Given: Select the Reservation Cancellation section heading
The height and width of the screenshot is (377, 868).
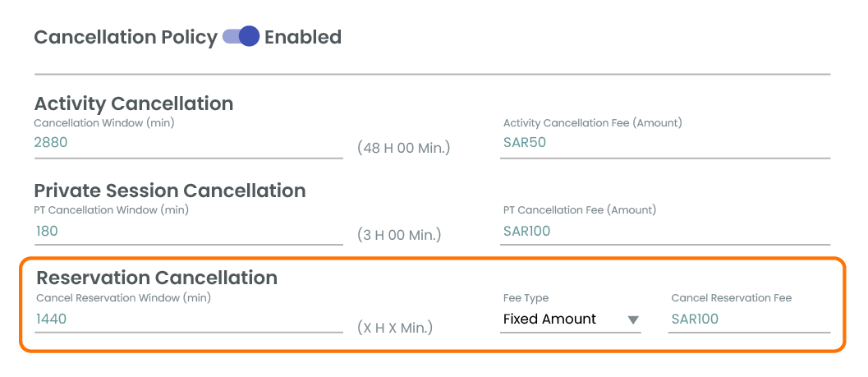Looking at the screenshot, I should (x=157, y=278).
